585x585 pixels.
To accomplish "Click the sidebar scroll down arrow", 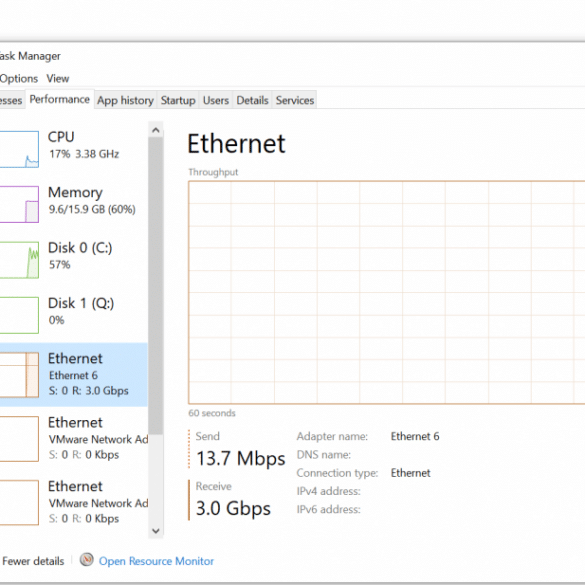I will coord(156,531).
